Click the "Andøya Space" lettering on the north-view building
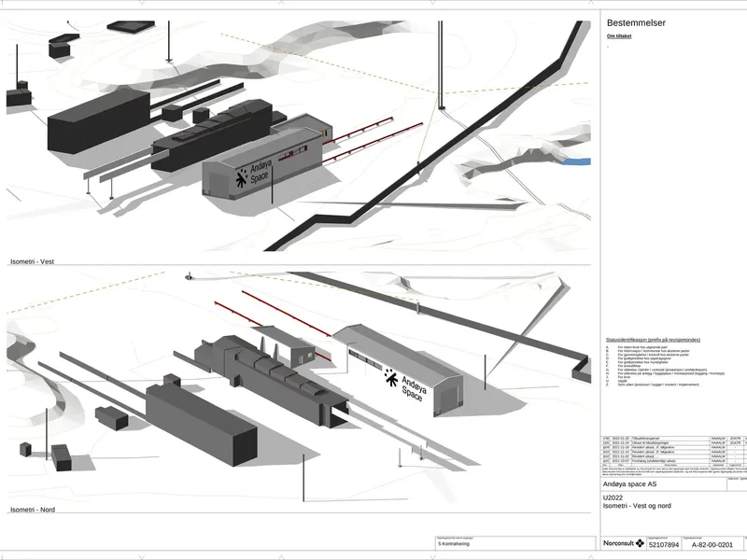747x560 pixels. click(x=414, y=388)
